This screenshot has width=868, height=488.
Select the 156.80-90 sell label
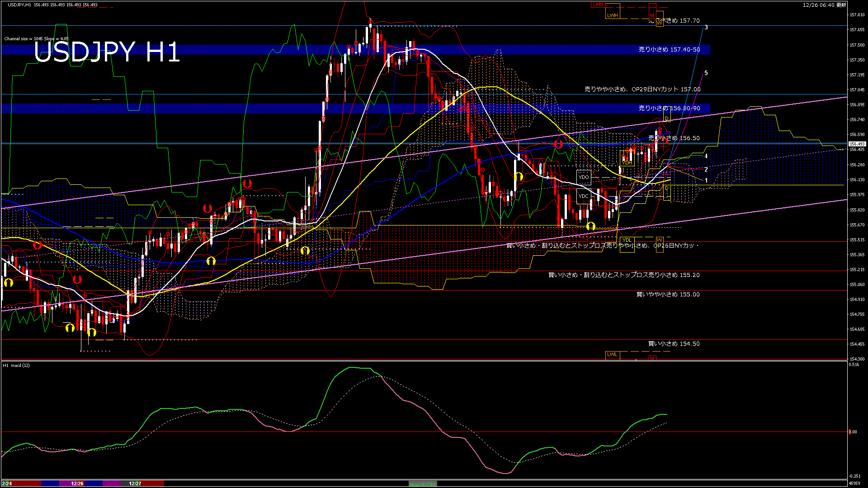pyautogui.click(x=669, y=108)
